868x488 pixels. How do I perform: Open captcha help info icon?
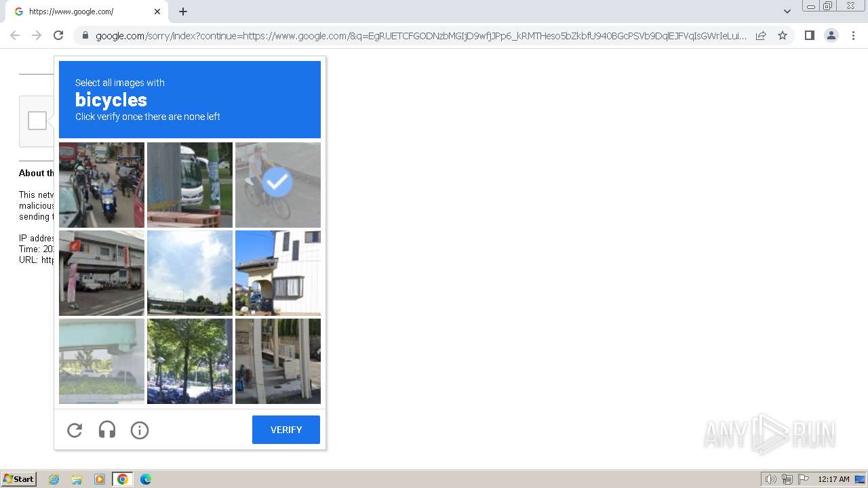tap(140, 430)
